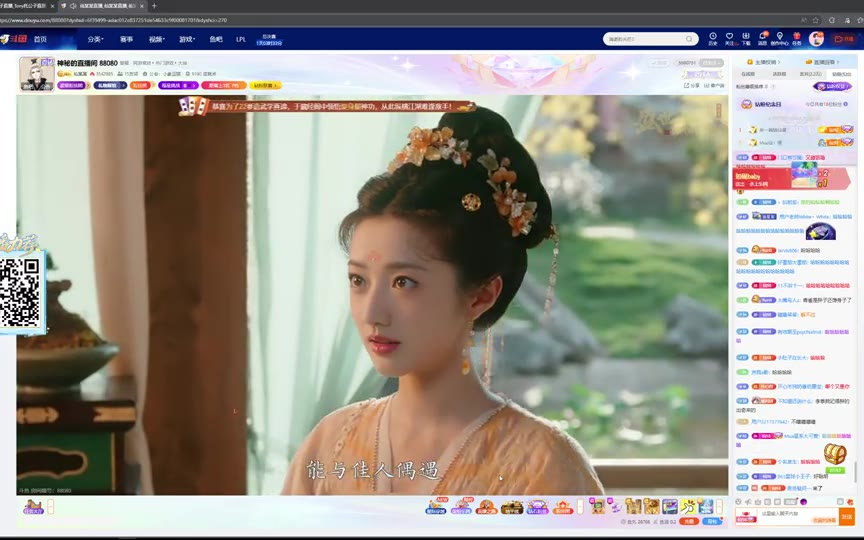The height and width of the screenshot is (540, 864).
Task: Click the search magnifier icon
Action: tap(690, 39)
